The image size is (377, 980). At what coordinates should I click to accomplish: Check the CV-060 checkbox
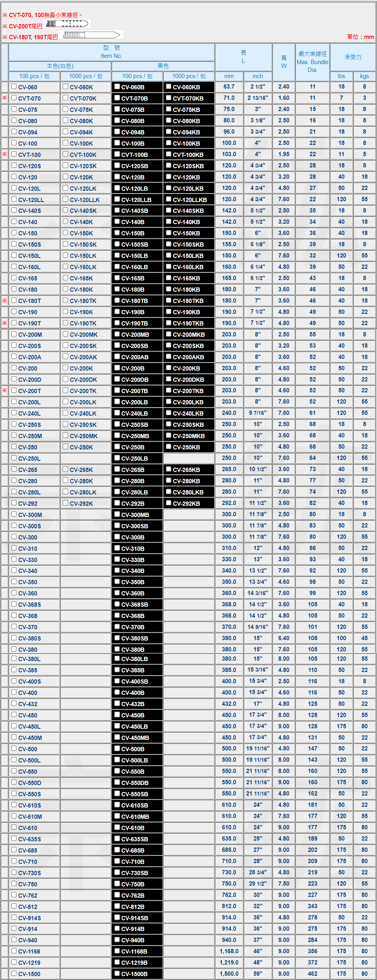(x=14, y=87)
